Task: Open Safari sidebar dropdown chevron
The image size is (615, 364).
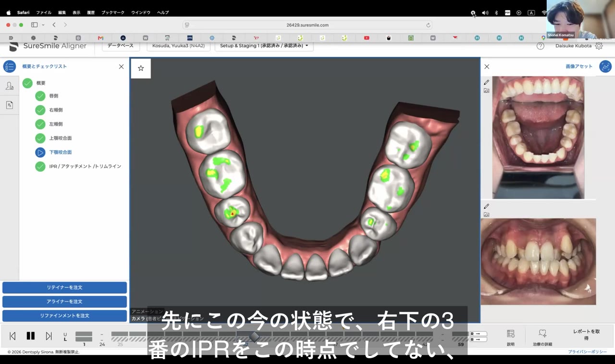Action: pyautogui.click(x=43, y=24)
